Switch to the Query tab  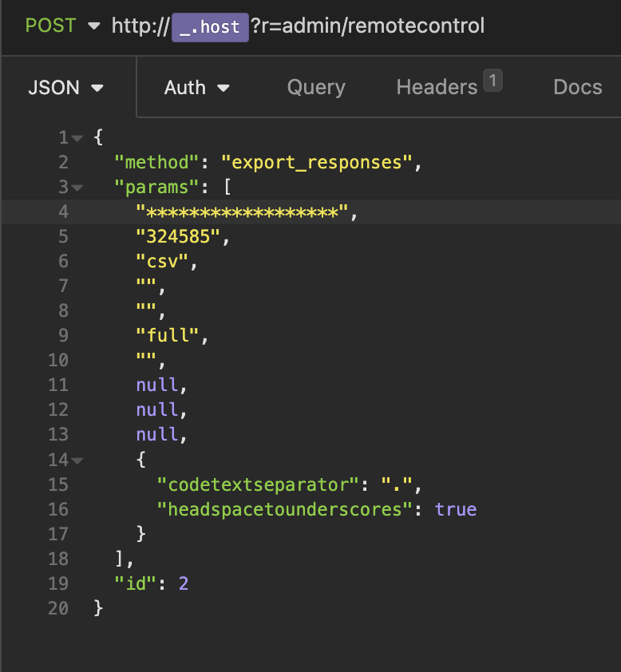point(316,88)
